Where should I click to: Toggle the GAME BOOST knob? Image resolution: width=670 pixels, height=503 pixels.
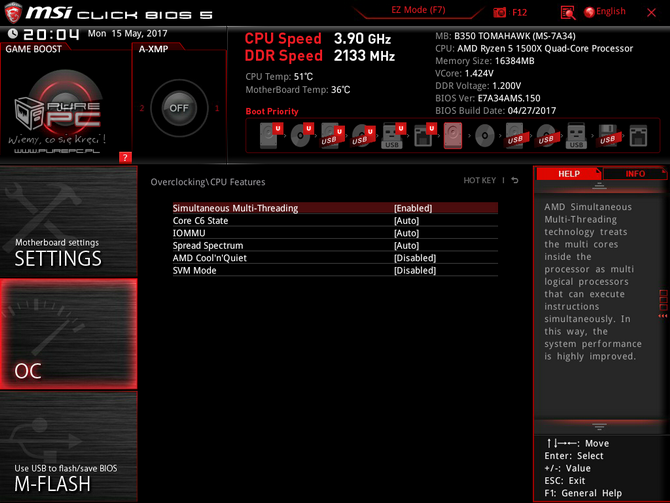[65, 105]
